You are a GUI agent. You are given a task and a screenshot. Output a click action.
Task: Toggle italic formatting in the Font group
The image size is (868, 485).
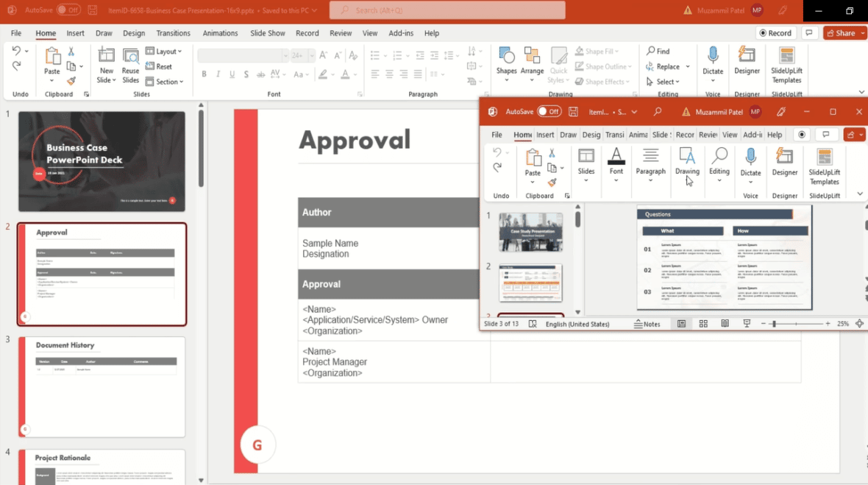coord(217,74)
